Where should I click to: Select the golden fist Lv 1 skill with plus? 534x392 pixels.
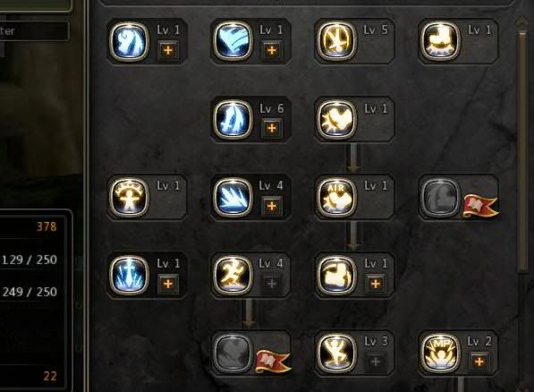[x=336, y=275]
